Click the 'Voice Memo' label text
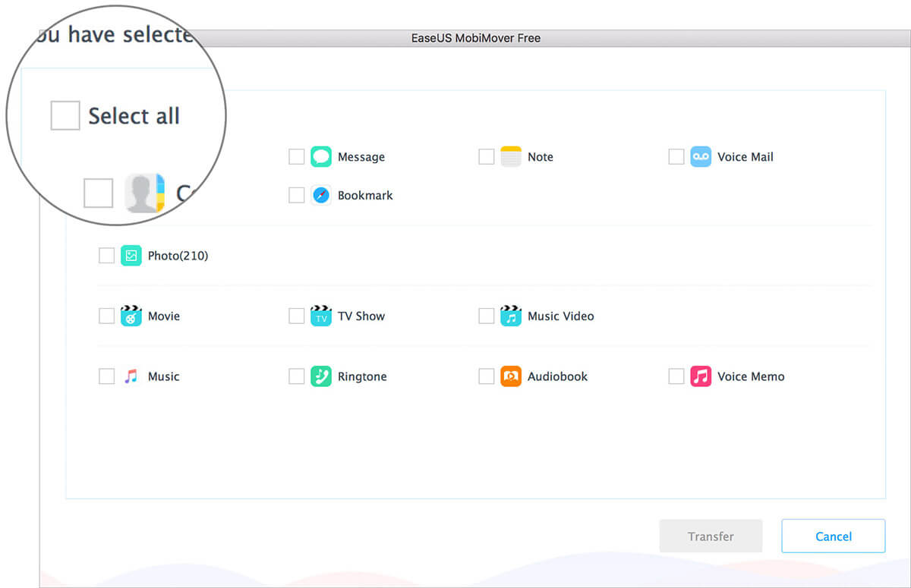Viewport: 911px width, 588px height. (751, 376)
